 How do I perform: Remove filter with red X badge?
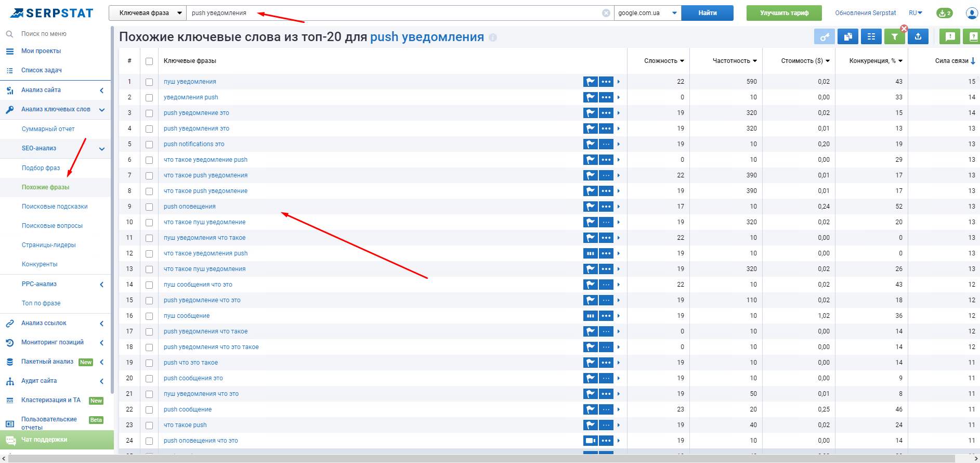(x=904, y=29)
